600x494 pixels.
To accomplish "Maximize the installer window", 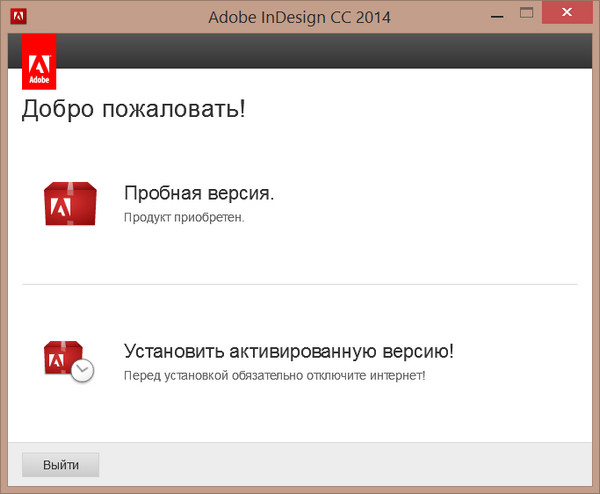I will point(526,13).
